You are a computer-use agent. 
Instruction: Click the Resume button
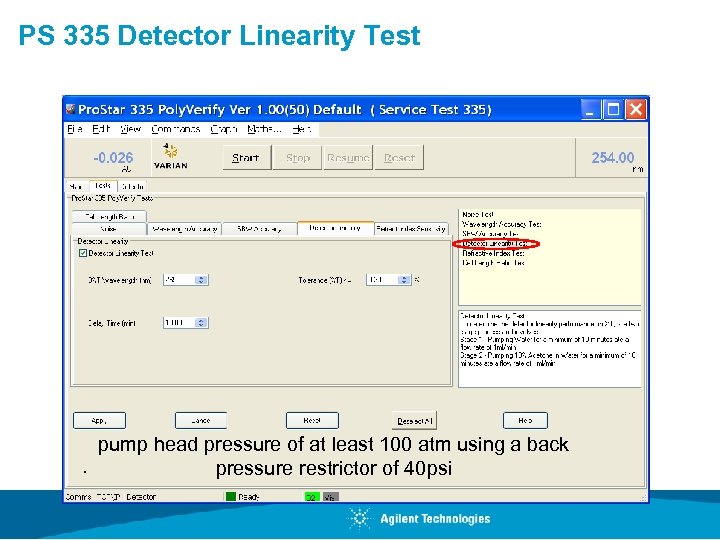pos(348,158)
